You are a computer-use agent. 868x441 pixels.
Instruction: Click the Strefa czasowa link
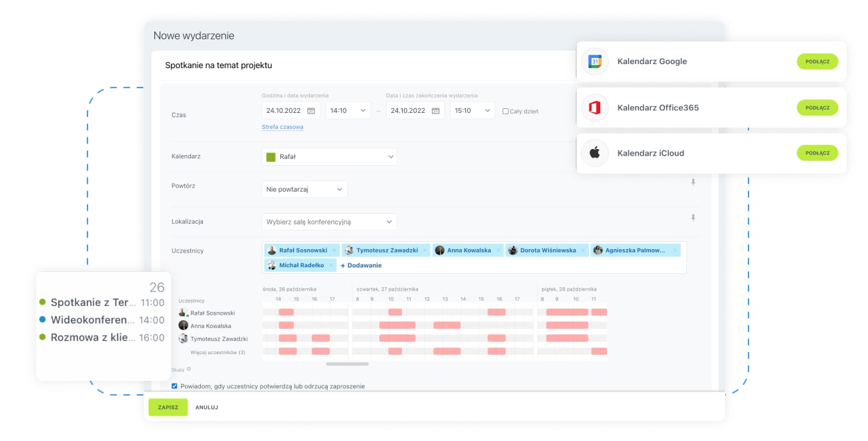click(282, 127)
